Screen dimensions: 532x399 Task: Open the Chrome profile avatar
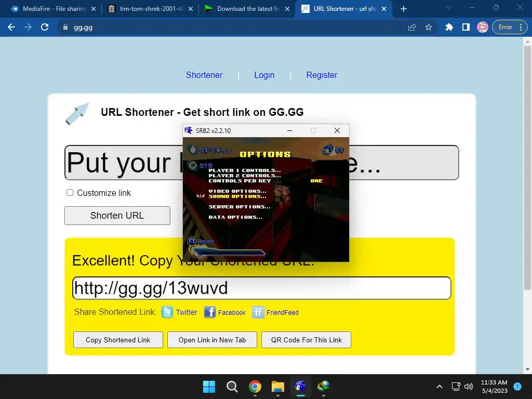pos(483,27)
